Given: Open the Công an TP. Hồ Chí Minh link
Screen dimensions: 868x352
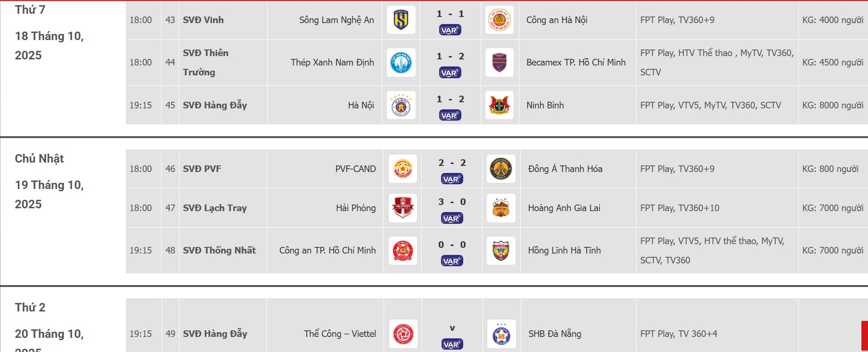Looking at the screenshot, I should (x=328, y=250).
